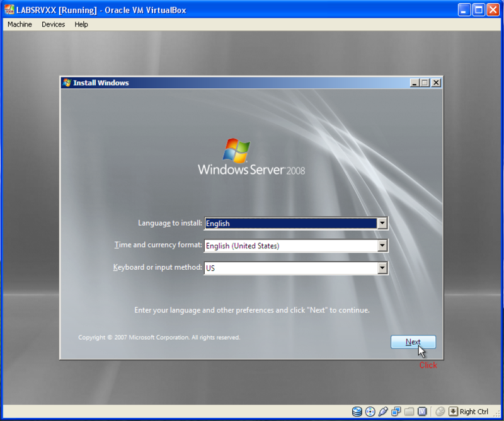Close the Install Windows dialog

tap(436, 83)
